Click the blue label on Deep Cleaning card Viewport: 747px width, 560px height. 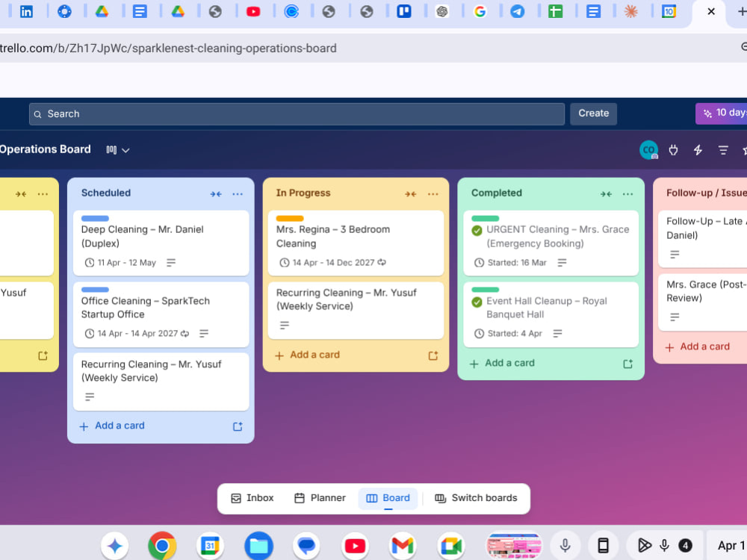tap(95, 219)
